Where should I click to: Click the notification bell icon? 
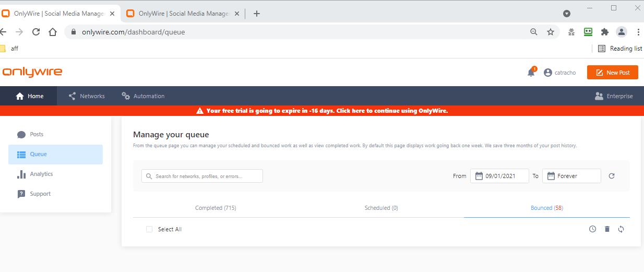[531, 73]
